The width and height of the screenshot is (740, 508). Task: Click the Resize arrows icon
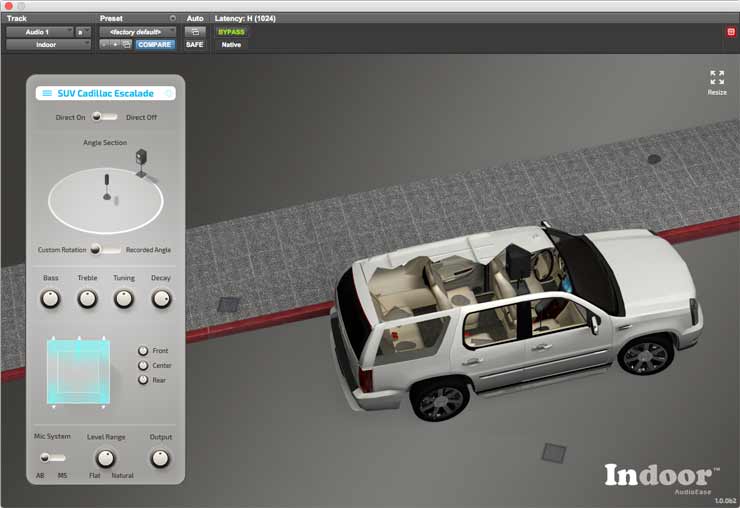point(717,77)
